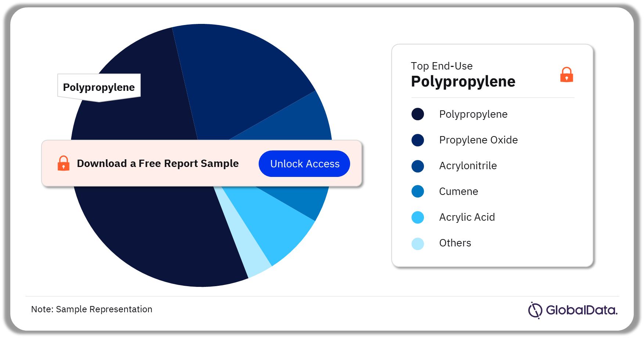Select the Cumene legend color dot
The width and height of the screenshot is (644, 338).
coord(418,192)
